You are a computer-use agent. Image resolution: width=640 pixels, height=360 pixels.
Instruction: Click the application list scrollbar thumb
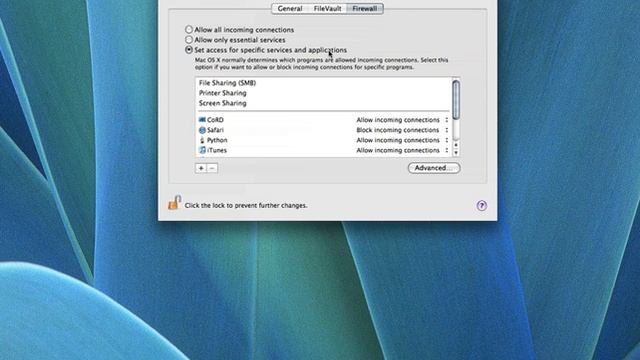click(456, 100)
